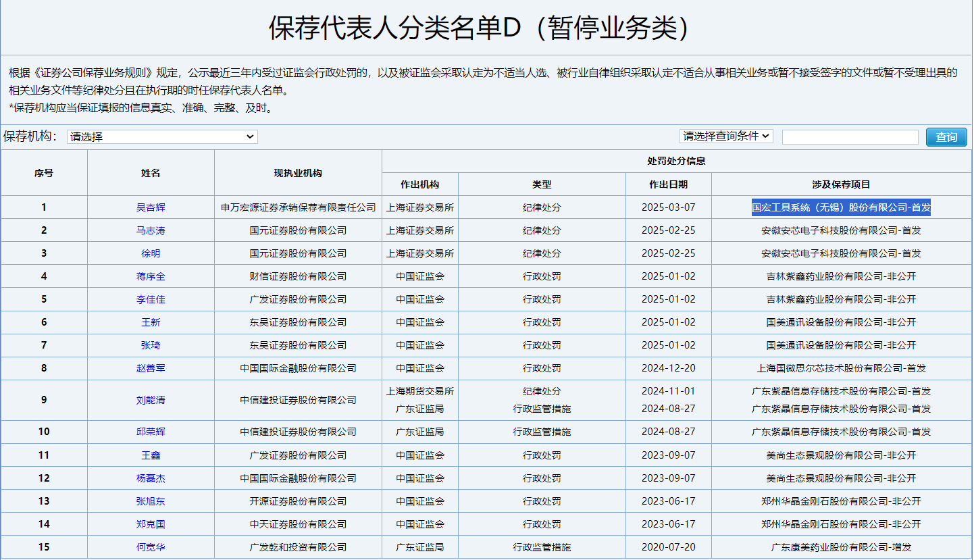The height and width of the screenshot is (560, 974).
Task: Open 赵善军 name link
Action: pyautogui.click(x=151, y=368)
